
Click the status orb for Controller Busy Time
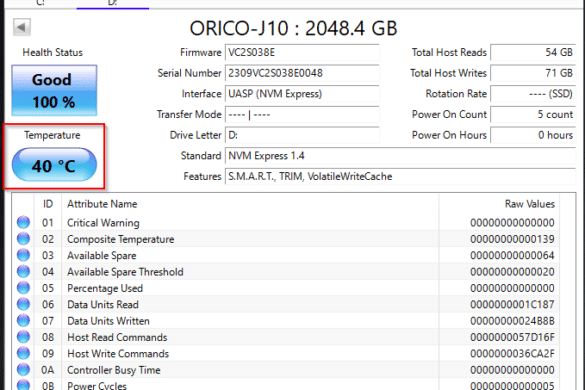click(x=23, y=369)
